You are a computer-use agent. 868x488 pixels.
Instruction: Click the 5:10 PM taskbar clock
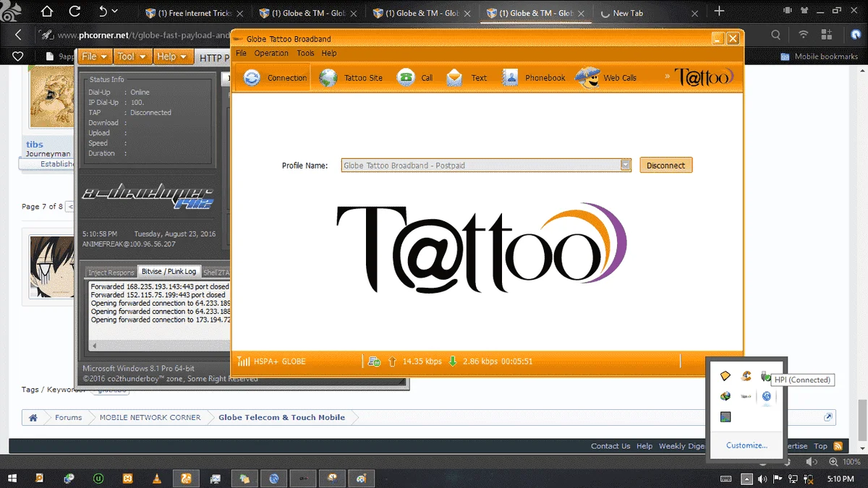point(841,479)
